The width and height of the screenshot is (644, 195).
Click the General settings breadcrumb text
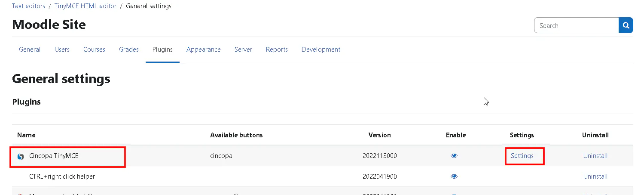pyautogui.click(x=149, y=6)
